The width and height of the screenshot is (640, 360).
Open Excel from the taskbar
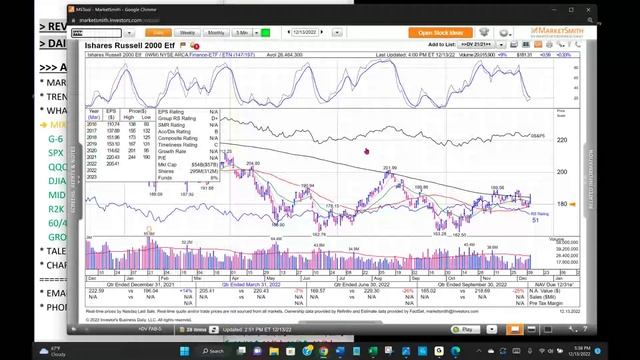[x=373, y=351]
